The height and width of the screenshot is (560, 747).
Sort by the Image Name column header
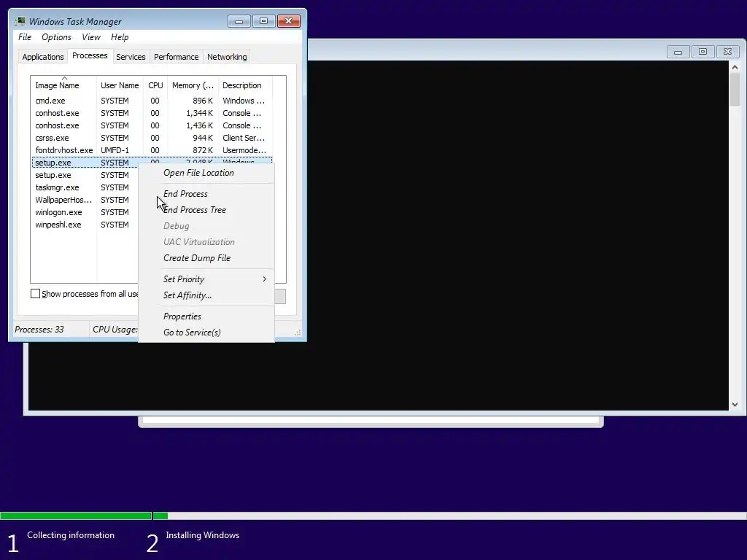coord(64,85)
